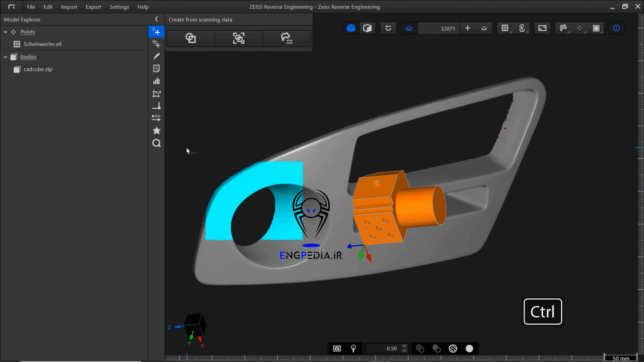Click the pen edit tool icon

[156, 56]
